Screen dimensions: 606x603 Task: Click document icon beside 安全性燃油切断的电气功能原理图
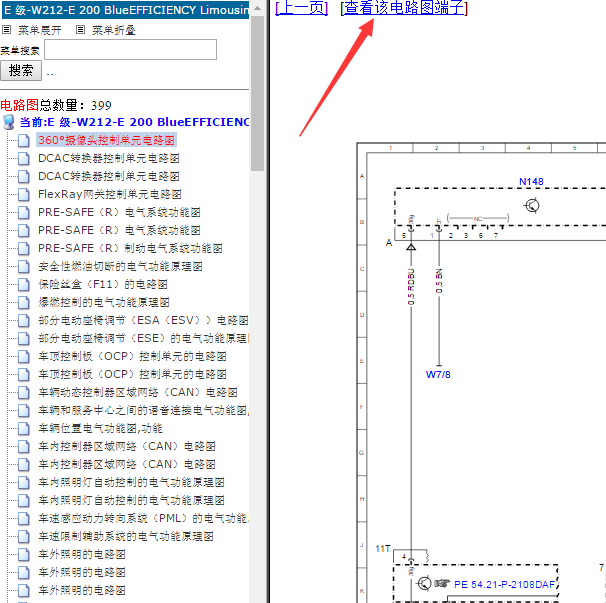[x=24, y=267]
